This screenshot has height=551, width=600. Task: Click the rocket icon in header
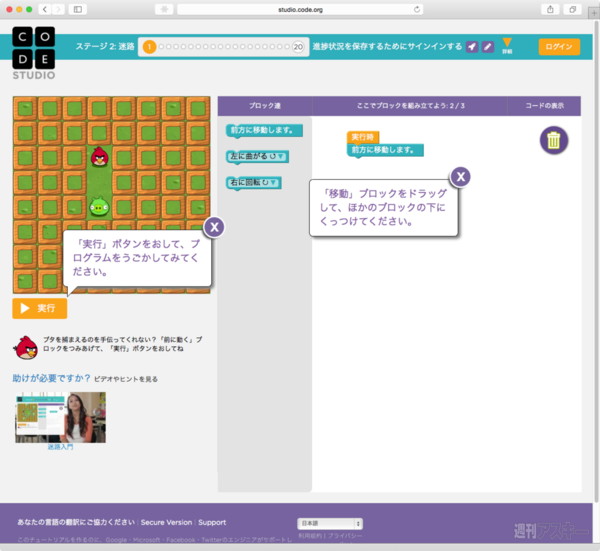[x=472, y=47]
